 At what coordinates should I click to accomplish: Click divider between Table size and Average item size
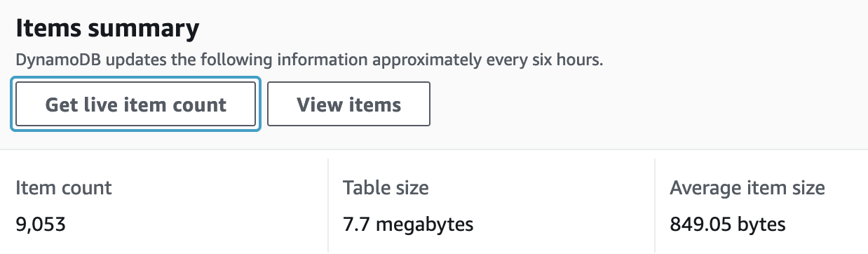tap(655, 205)
